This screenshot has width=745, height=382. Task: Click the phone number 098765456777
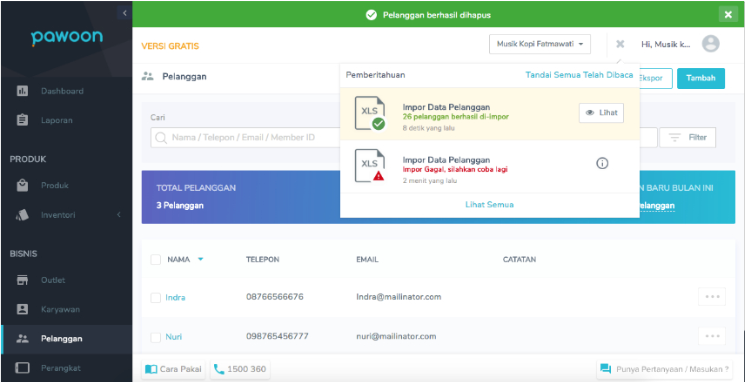point(277,336)
